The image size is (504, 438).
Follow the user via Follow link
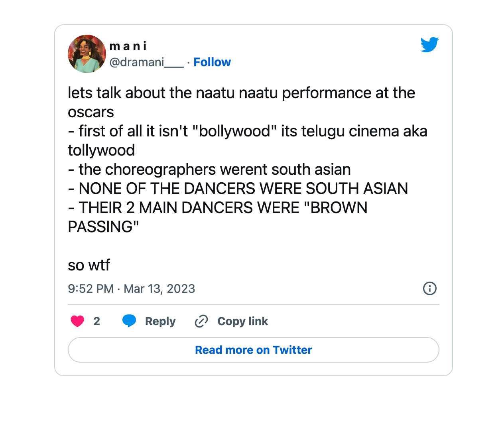(212, 62)
